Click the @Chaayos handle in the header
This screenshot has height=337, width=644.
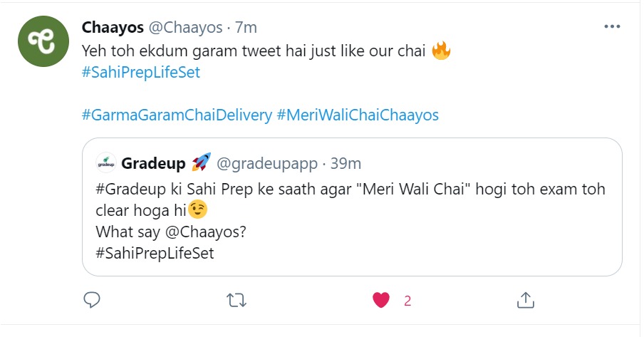pos(182,28)
